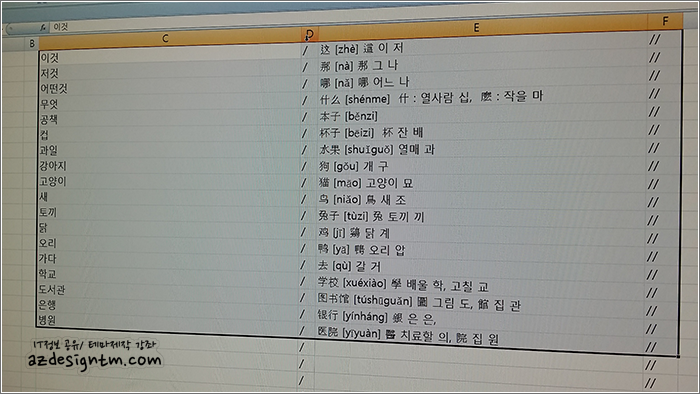Select cell with [tùzi] entry
700x394 pixels.
[481, 217]
